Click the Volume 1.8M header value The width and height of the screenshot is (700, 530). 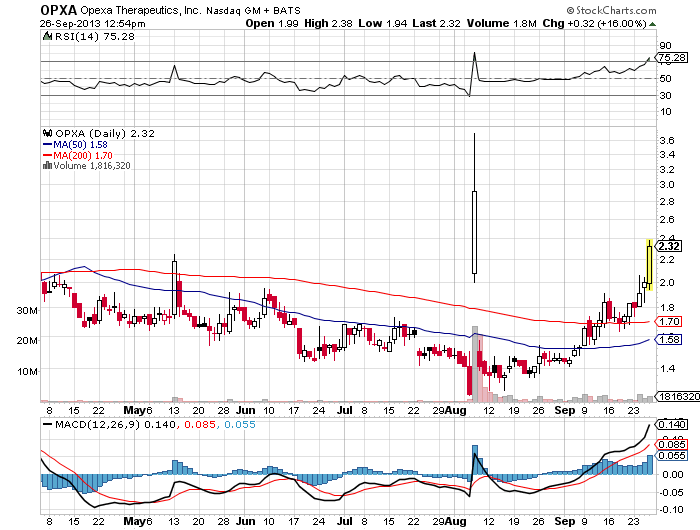(501, 24)
